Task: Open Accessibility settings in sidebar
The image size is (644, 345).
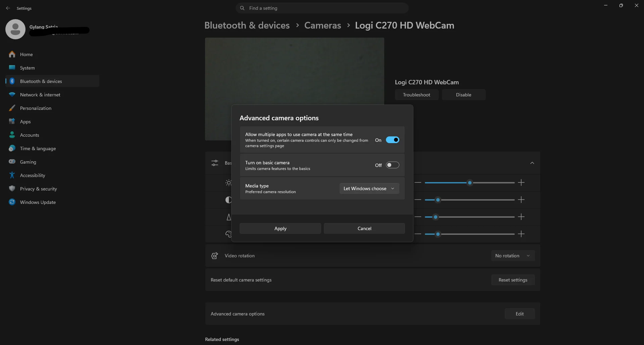Action: click(52, 175)
